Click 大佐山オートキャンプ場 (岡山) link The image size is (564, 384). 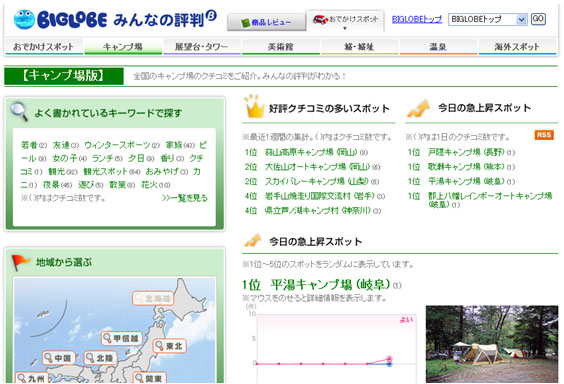(x=318, y=167)
